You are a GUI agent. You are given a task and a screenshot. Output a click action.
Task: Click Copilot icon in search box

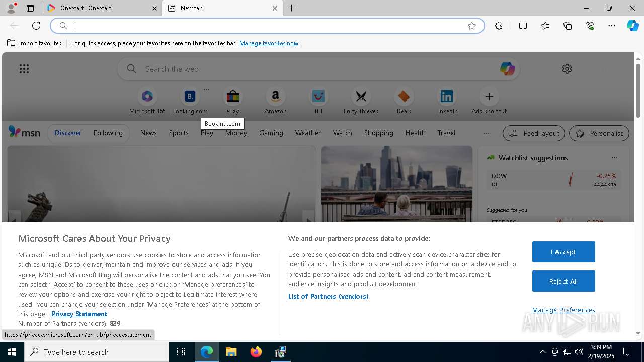pyautogui.click(x=507, y=69)
